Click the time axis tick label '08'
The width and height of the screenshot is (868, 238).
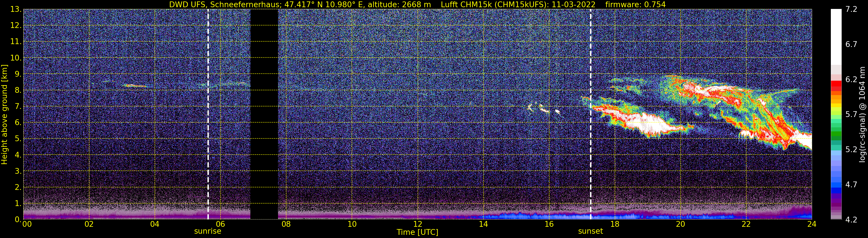click(286, 224)
